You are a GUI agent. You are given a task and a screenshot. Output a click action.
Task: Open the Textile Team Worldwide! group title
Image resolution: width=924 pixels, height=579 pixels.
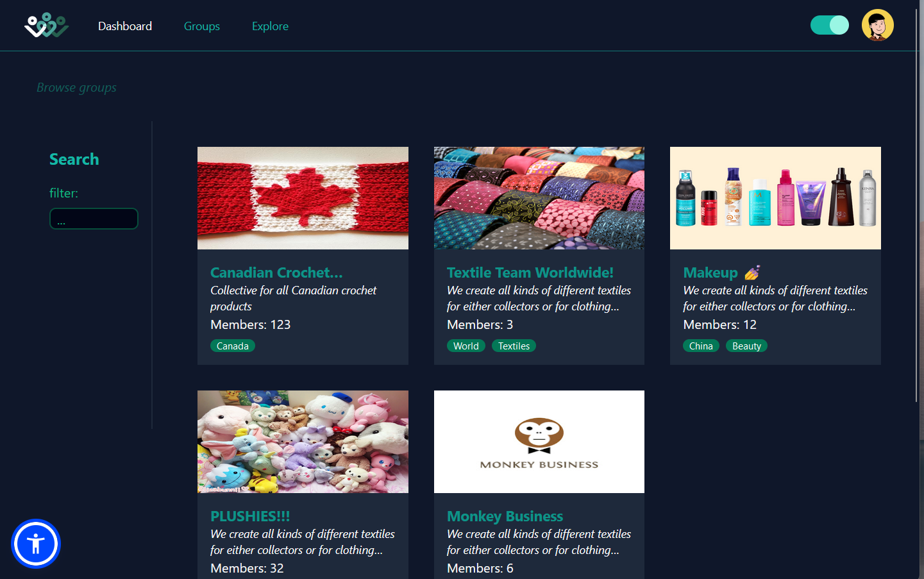[530, 273]
